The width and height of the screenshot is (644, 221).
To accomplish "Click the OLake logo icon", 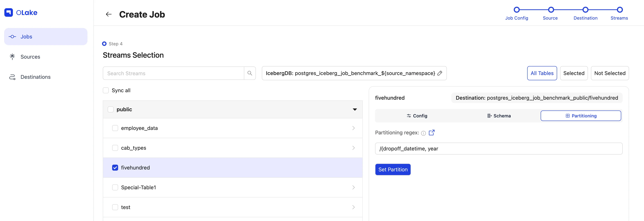I will (x=8, y=13).
